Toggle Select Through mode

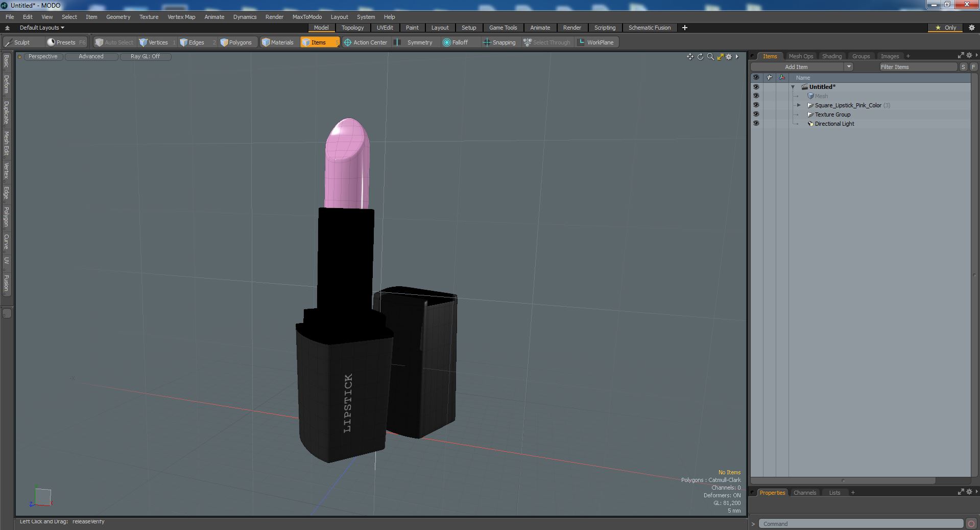547,42
